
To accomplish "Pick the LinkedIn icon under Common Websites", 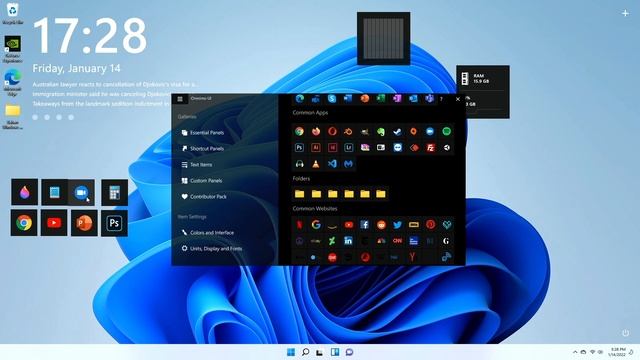I will pyautogui.click(x=348, y=241).
